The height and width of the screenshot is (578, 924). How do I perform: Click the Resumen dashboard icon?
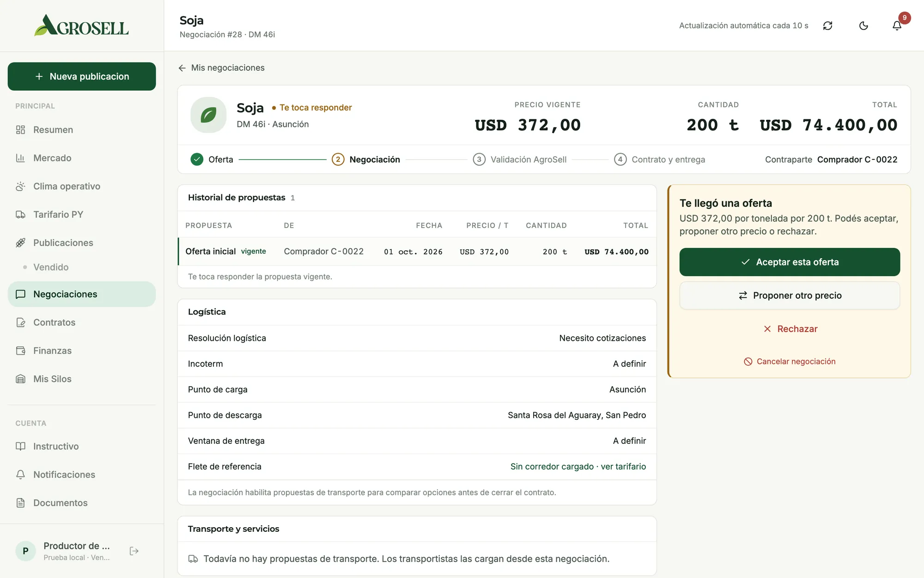[x=20, y=130]
